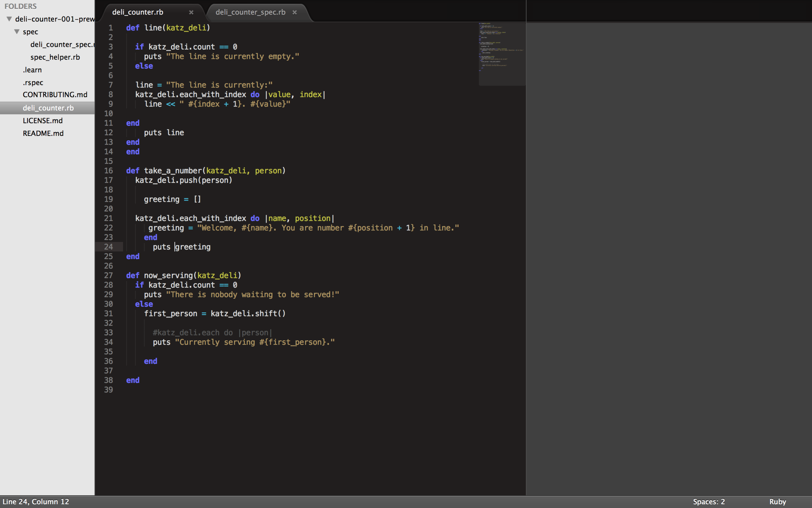The width and height of the screenshot is (812, 508).
Task: Click the commented '#katz_deli.each do |person|' line
Action: pos(212,332)
